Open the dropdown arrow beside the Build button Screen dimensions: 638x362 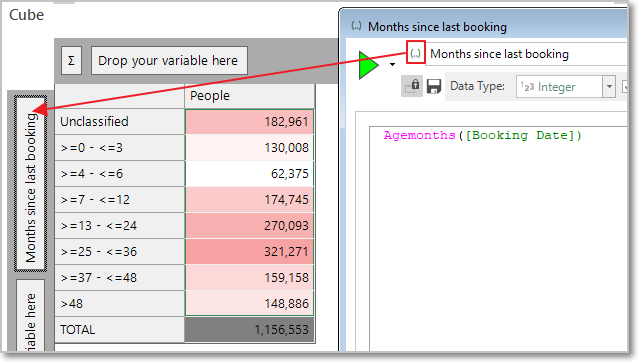392,64
